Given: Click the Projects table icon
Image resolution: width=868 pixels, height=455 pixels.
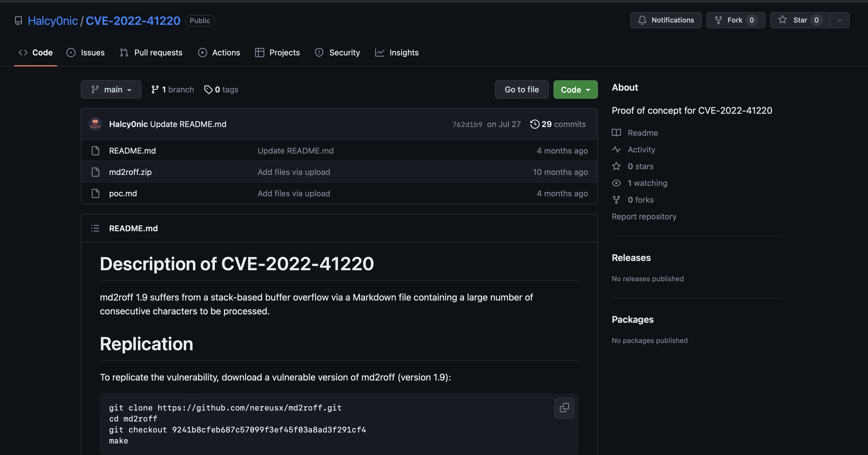Looking at the screenshot, I should 259,53.
